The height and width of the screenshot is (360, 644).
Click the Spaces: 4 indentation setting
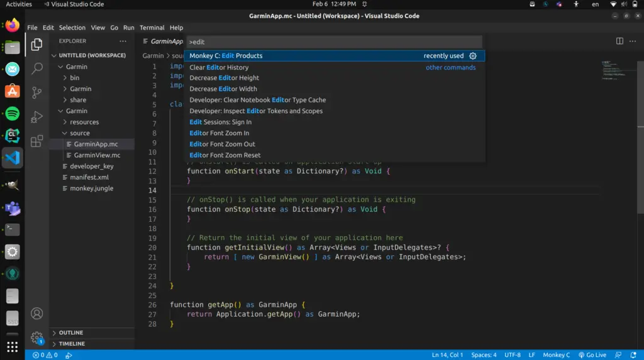[x=484, y=355]
